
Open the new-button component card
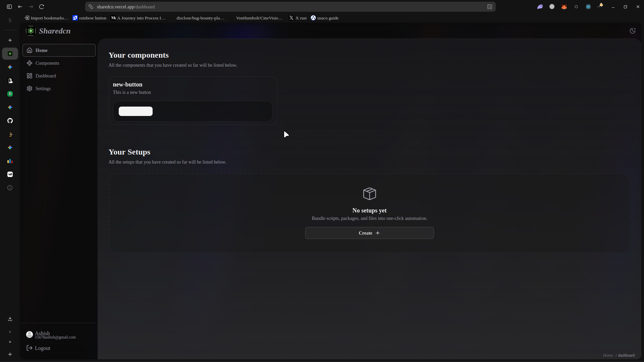[127, 84]
